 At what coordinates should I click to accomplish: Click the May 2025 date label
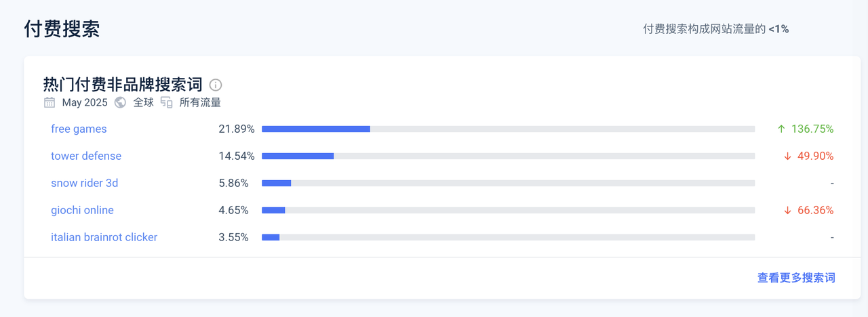pyautogui.click(x=85, y=102)
